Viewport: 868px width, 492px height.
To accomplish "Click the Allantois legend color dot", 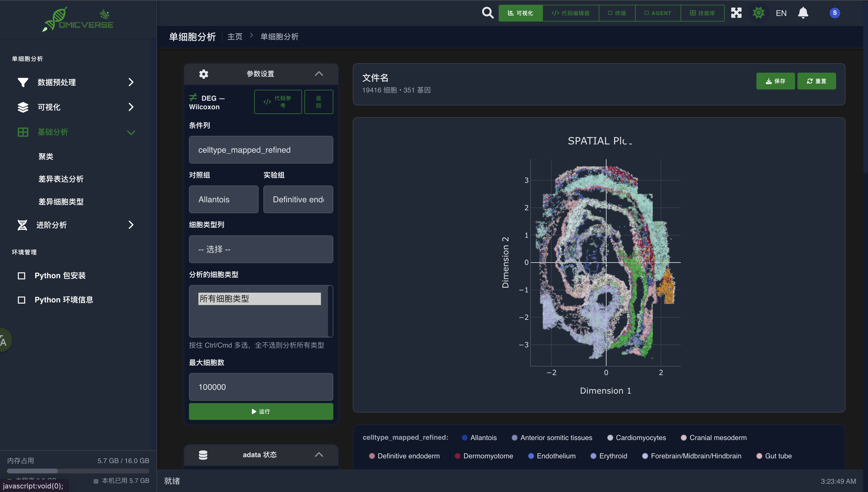I will 464,438.
